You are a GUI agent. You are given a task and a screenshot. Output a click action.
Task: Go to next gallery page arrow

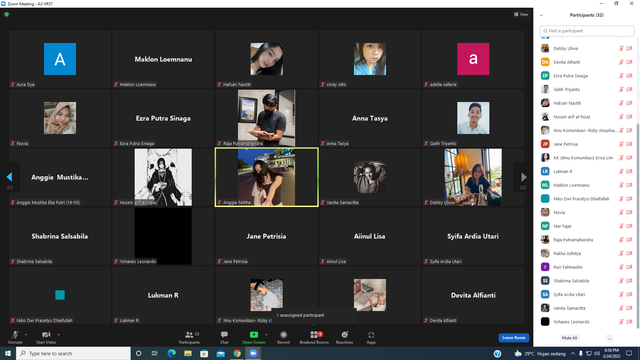click(523, 177)
